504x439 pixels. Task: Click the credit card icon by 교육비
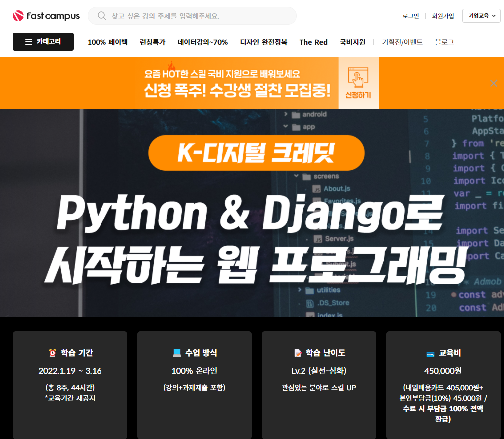(430, 354)
